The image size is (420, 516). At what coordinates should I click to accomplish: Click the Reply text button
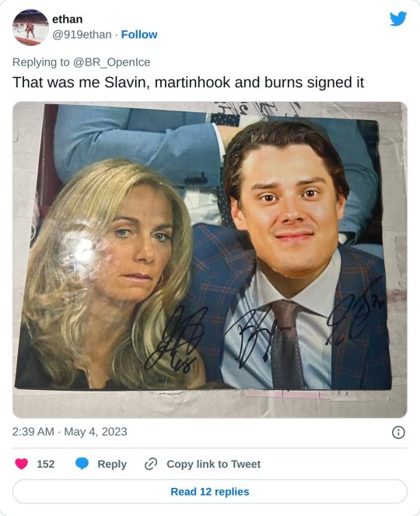point(112,464)
